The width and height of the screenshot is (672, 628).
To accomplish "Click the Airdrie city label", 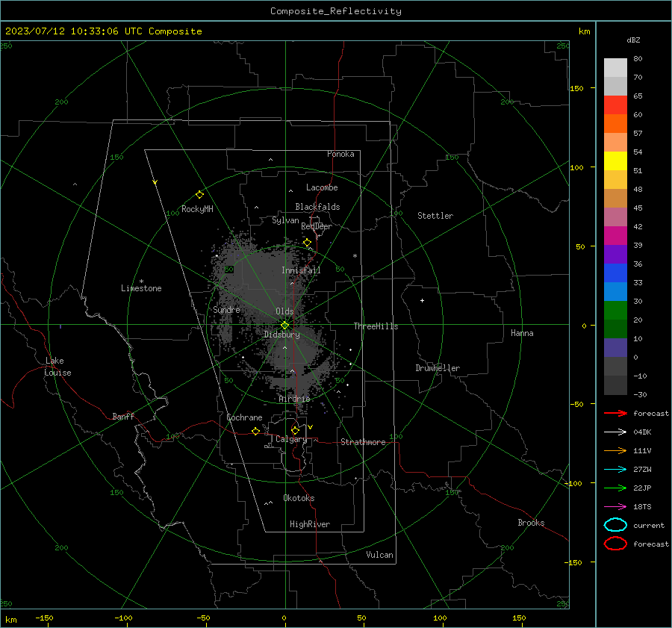I will click(x=294, y=399).
